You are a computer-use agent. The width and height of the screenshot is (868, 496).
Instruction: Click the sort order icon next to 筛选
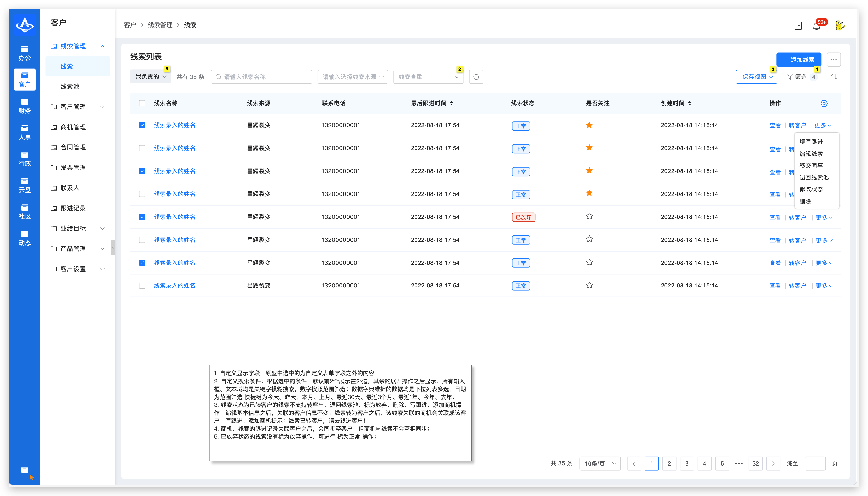[834, 77]
